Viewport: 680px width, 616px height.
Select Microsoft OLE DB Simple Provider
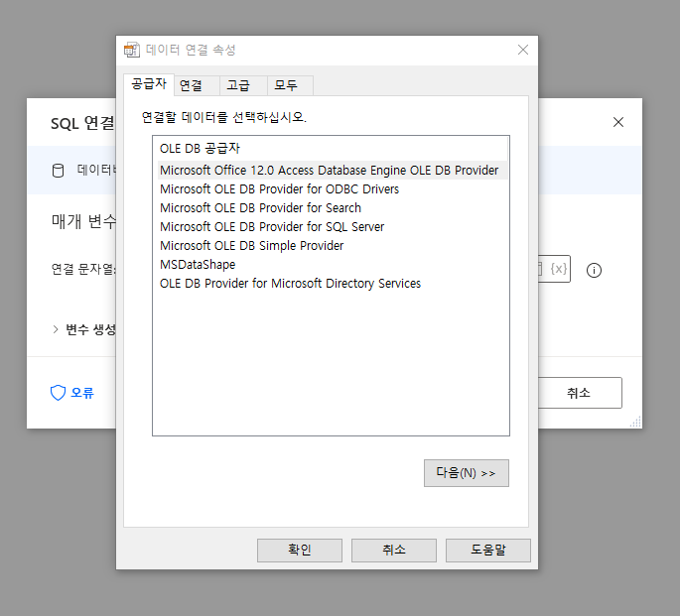coord(251,246)
